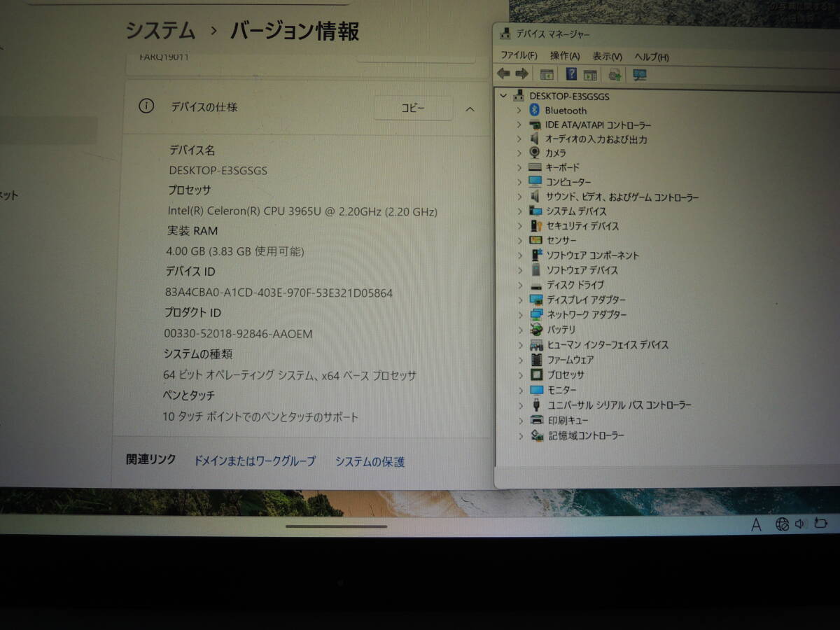The width and height of the screenshot is (840, 630).
Task: Click the battery status icon in the tray
Action: [x=821, y=523]
